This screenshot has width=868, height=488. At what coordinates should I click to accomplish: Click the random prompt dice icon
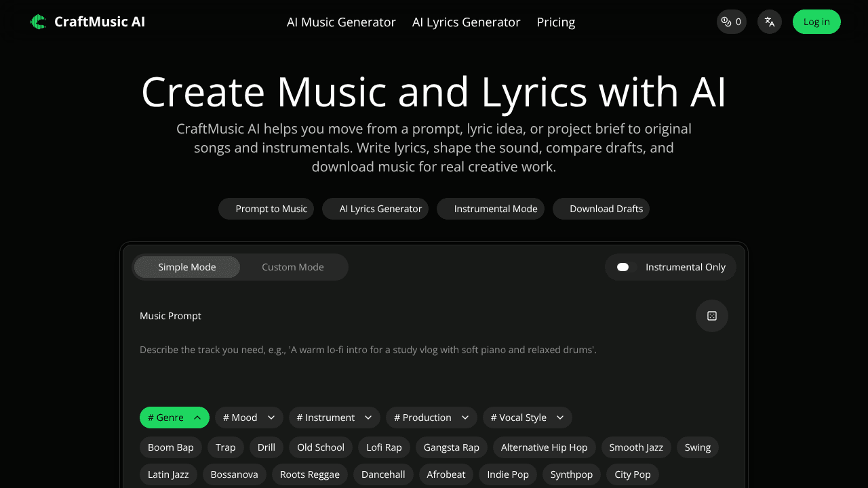click(x=712, y=316)
